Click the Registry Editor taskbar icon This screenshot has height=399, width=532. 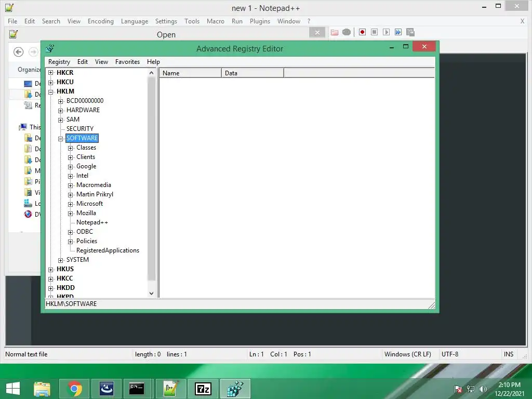click(x=235, y=389)
